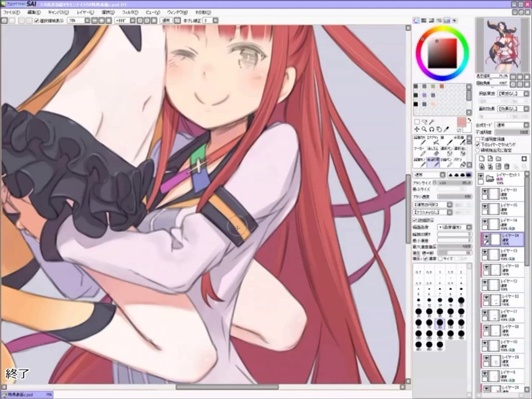Adjust ブラシサイズ brush size slider

point(454,183)
